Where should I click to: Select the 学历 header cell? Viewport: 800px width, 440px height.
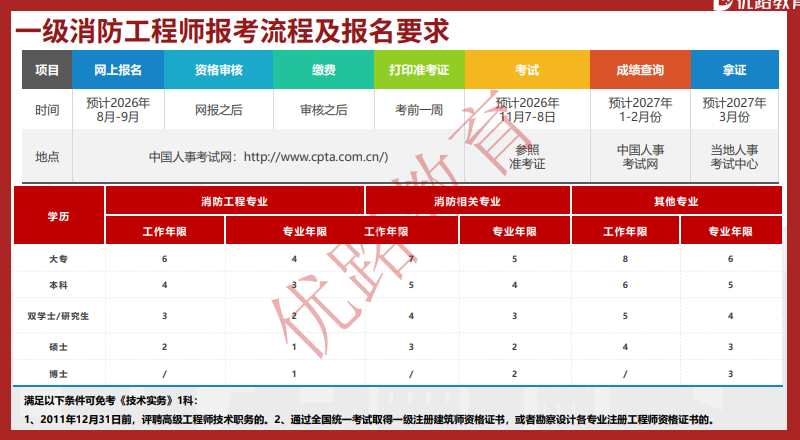59,216
